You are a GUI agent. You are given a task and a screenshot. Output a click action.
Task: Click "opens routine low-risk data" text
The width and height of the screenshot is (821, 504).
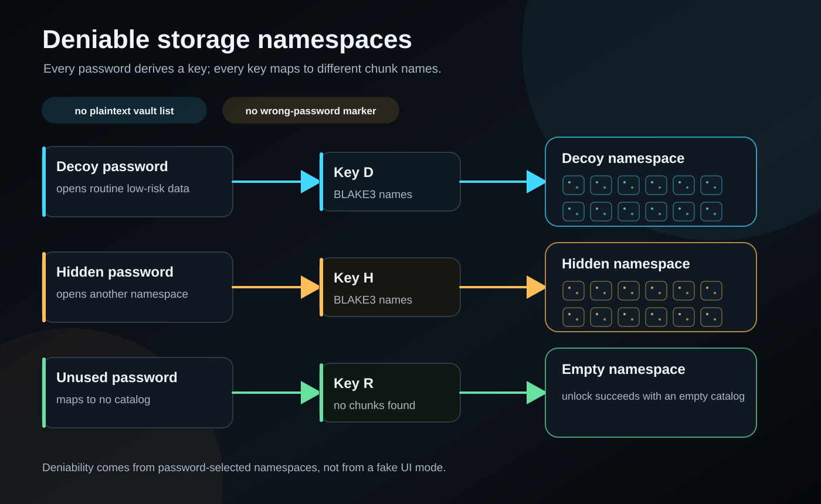123,189
